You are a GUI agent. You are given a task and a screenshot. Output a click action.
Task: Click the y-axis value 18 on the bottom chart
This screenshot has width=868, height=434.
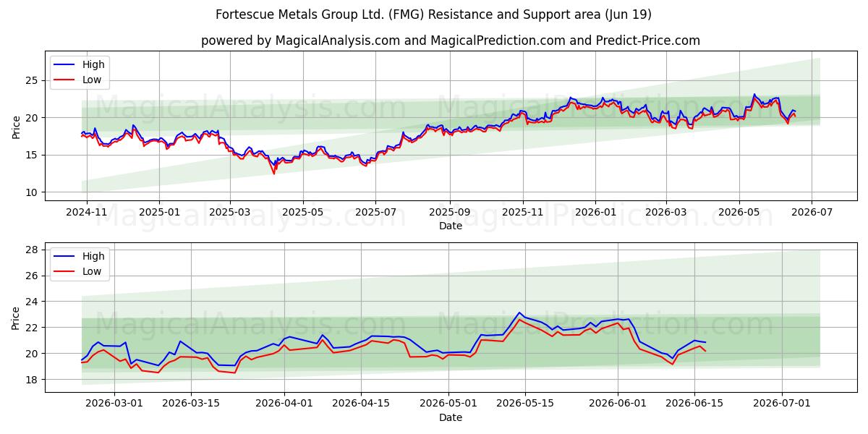pyautogui.click(x=33, y=380)
